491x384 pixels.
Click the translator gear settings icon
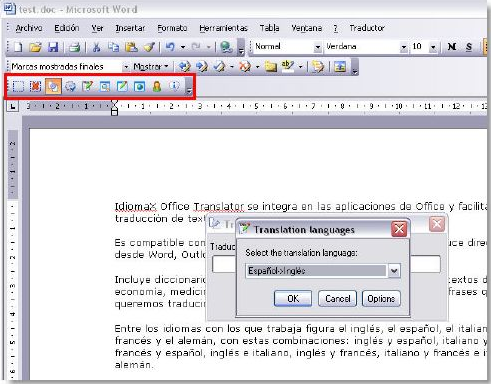pos(70,87)
